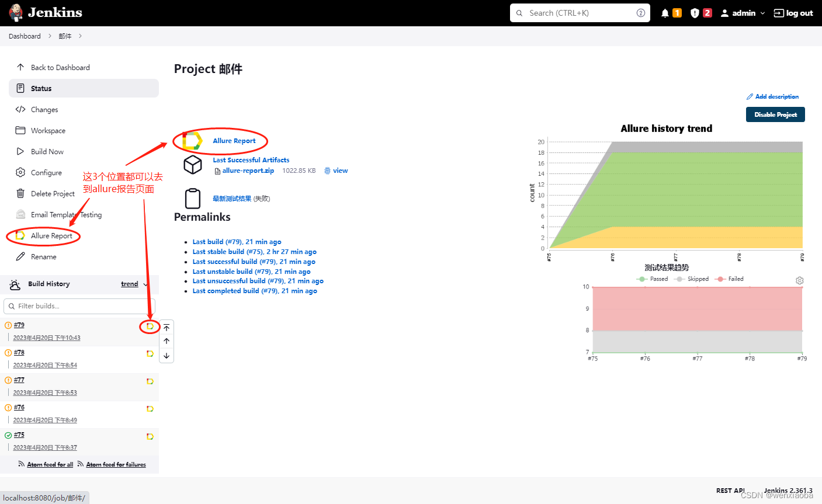Toggle the Passed legend series
Image resolution: width=822 pixels, height=504 pixels.
click(652, 279)
